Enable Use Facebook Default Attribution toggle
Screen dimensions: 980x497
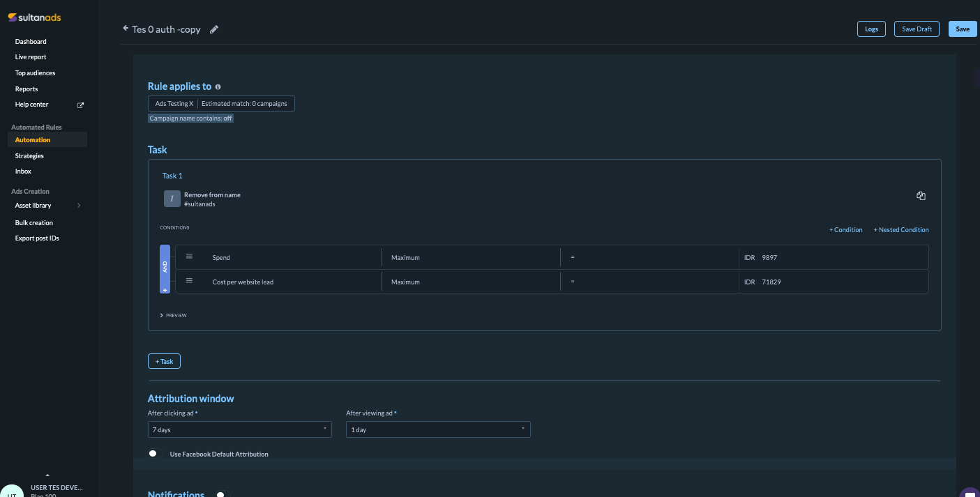[153, 454]
